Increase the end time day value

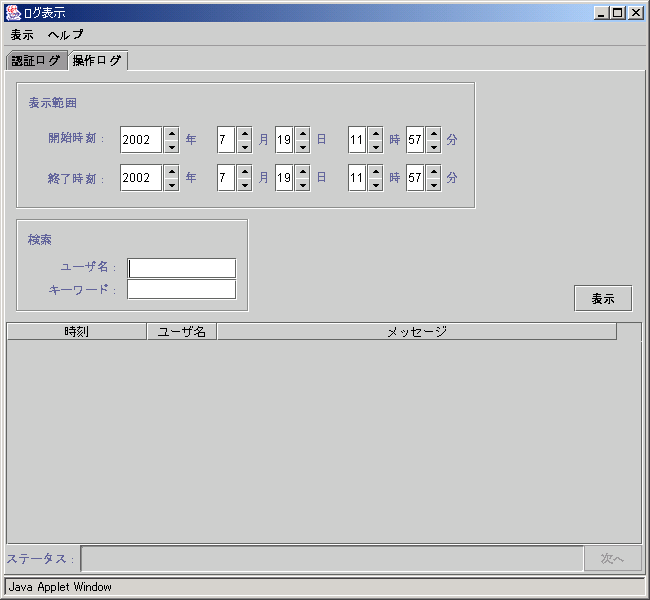click(302, 172)
